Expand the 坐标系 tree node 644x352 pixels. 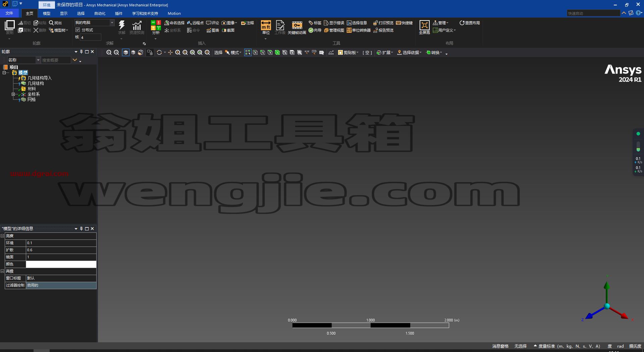(13, 94)
